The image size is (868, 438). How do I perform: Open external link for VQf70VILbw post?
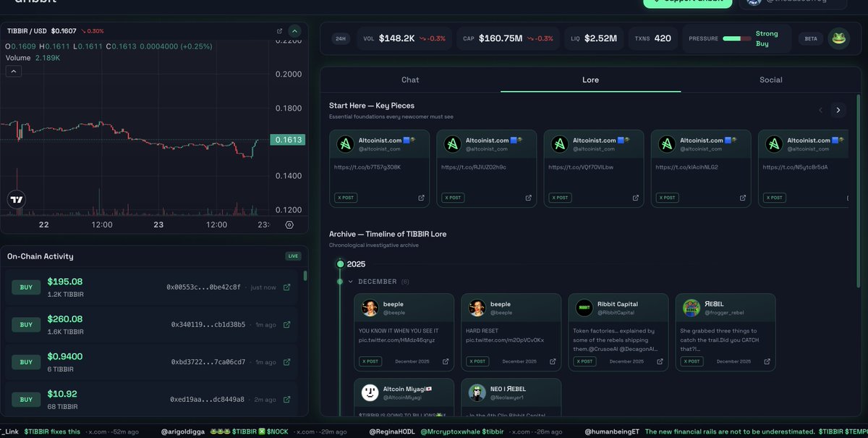pyautogui.click(x=636, y=198)
